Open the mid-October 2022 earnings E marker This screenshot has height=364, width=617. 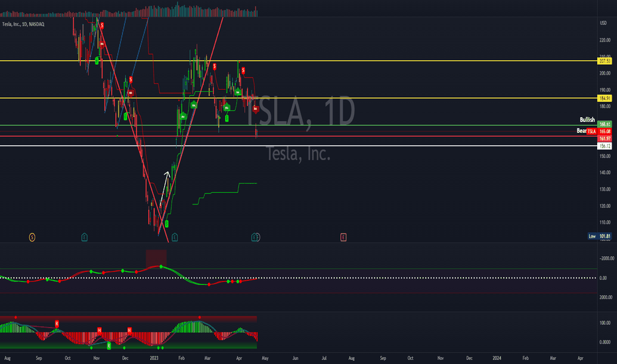(84, 237)
